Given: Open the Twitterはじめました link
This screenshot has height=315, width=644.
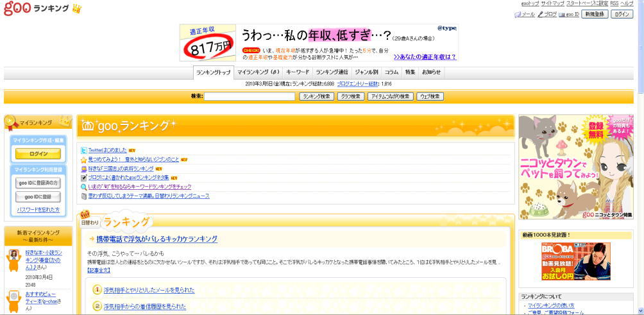Looking at the screenshot, I should tap(108, 150).
